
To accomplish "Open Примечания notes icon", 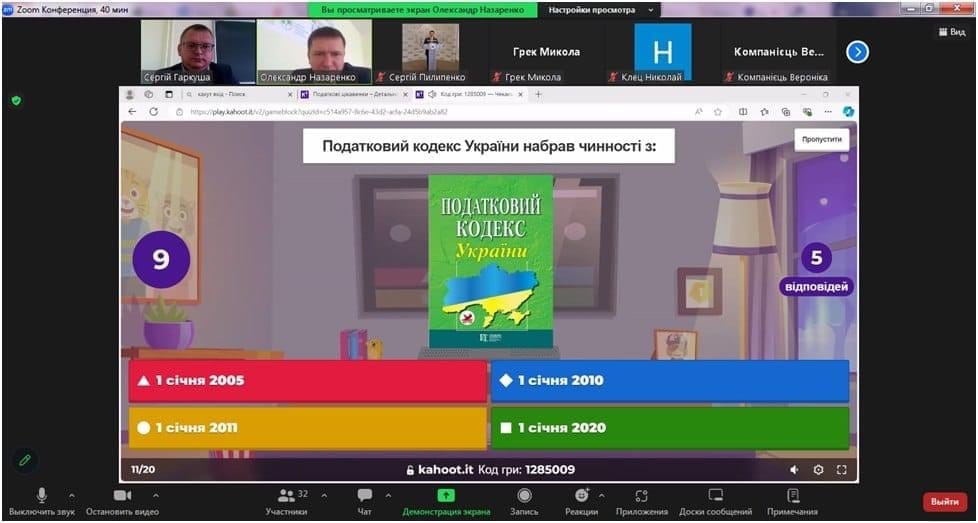I will 793,496.
